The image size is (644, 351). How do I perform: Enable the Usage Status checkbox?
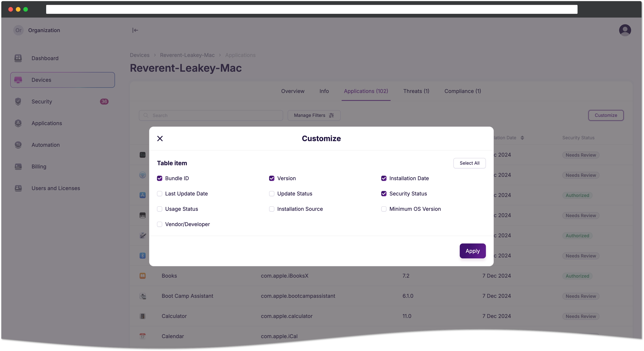(x=160, y=209)
